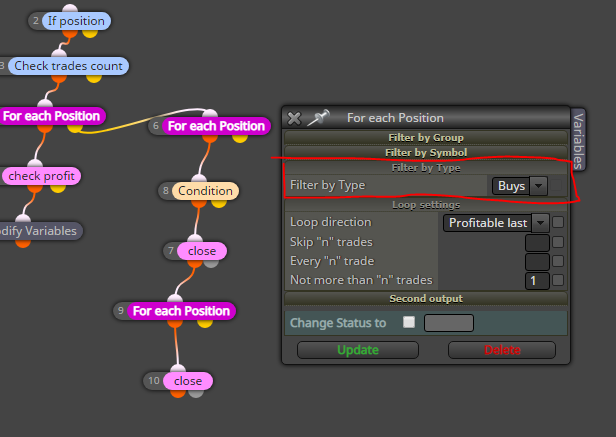616x437 pixels.
Task: Click the Every "n" trade input field
Action: [x=537, y=262]
